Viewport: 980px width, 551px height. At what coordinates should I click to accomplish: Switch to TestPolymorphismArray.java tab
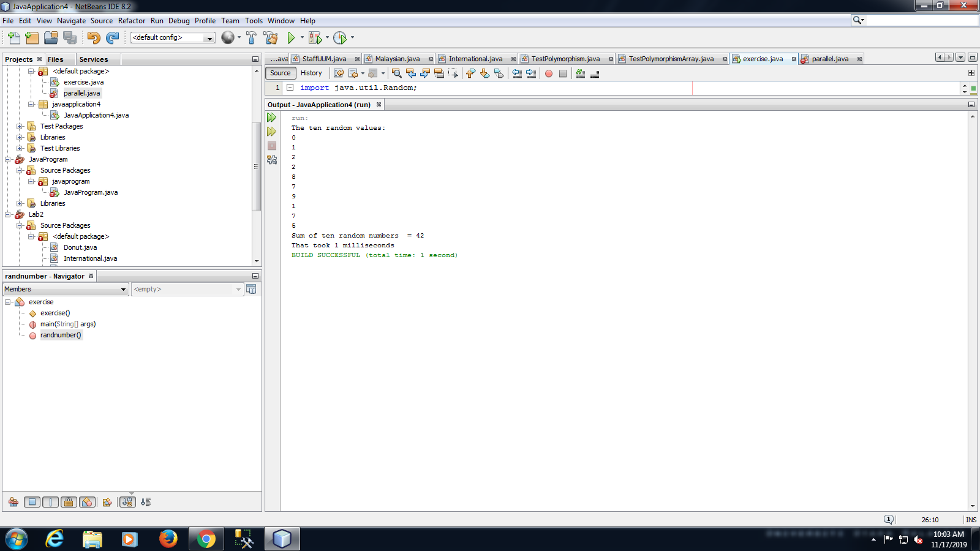coord(671,59)
